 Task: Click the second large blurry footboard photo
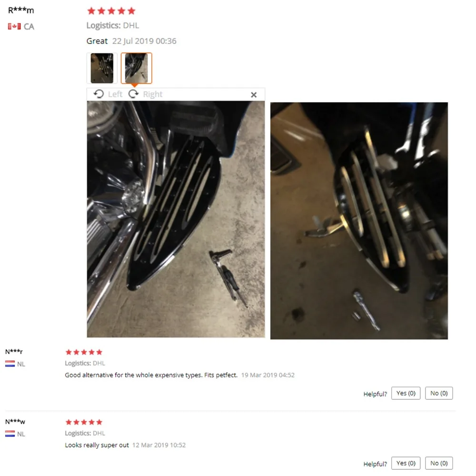(359, 221)
